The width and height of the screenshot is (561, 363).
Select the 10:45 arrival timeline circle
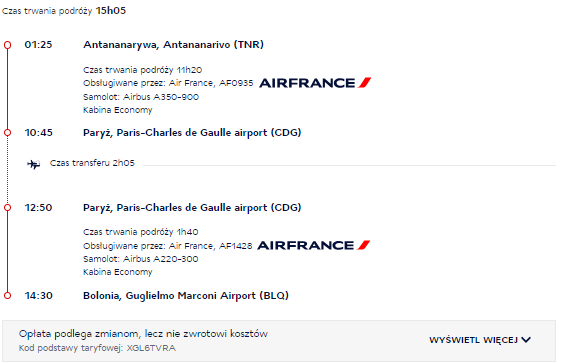[7, 133]
